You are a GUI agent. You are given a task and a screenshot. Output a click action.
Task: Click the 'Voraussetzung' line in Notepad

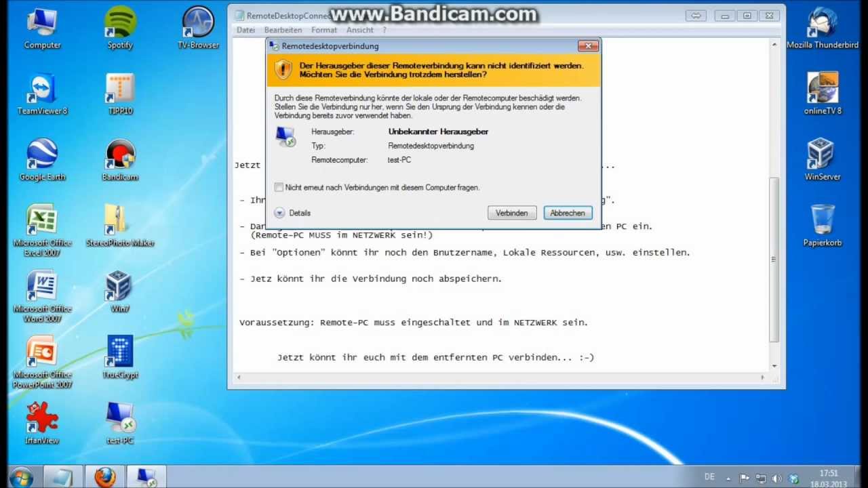[414, 323]
